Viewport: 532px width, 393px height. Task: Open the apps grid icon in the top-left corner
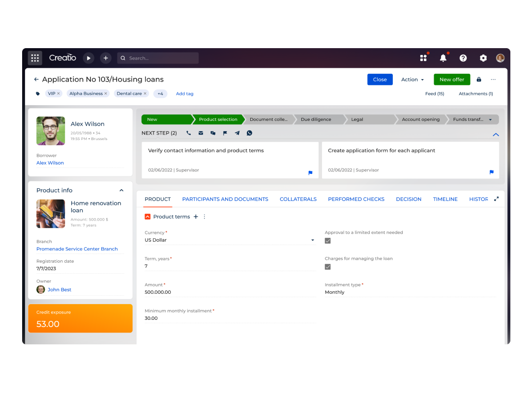(x=35, y=58)
